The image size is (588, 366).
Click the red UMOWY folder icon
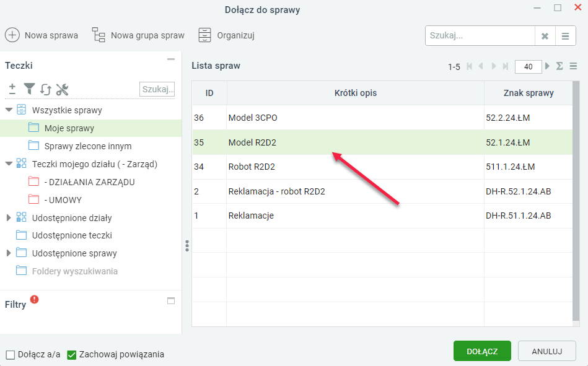(x=33, y=199)
